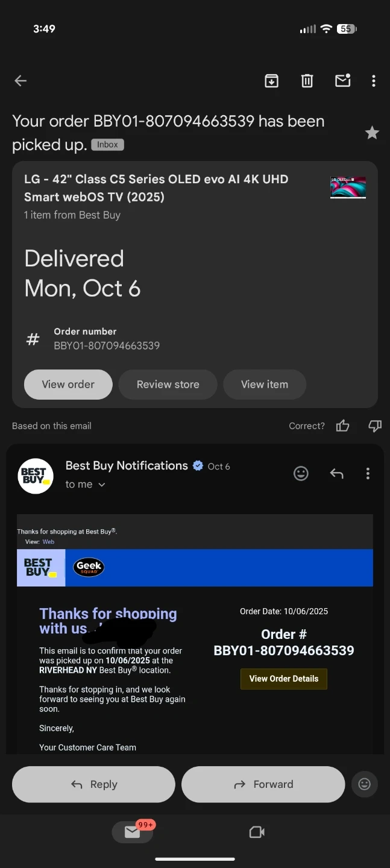The image size is (390, 868).
Task: Open message options three-dot menu
Action: tap(368, 474)
